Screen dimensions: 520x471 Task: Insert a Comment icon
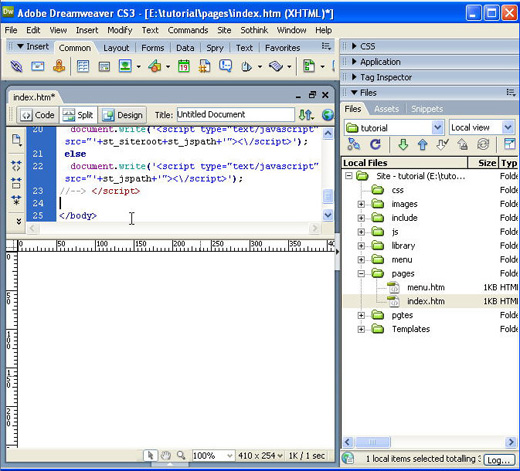tap(225, 66)
